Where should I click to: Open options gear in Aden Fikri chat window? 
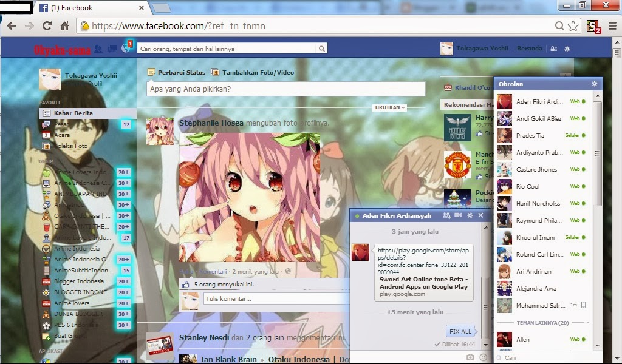tap(470, 215)
